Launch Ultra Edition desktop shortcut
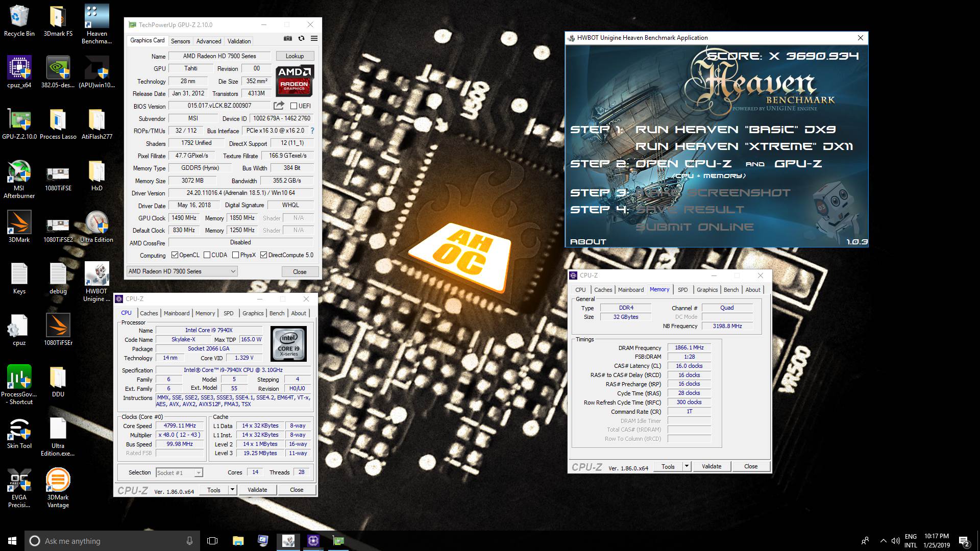980x551 pixels. 96,227
